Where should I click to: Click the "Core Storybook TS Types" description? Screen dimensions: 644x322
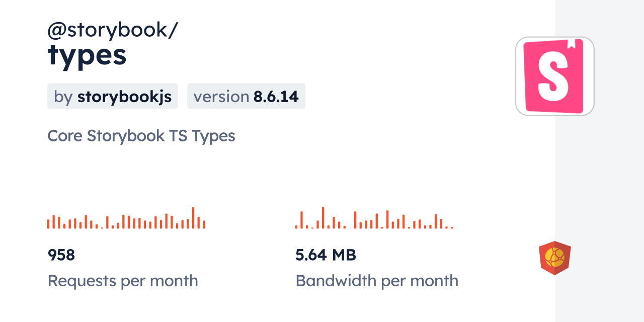point(141,136)
